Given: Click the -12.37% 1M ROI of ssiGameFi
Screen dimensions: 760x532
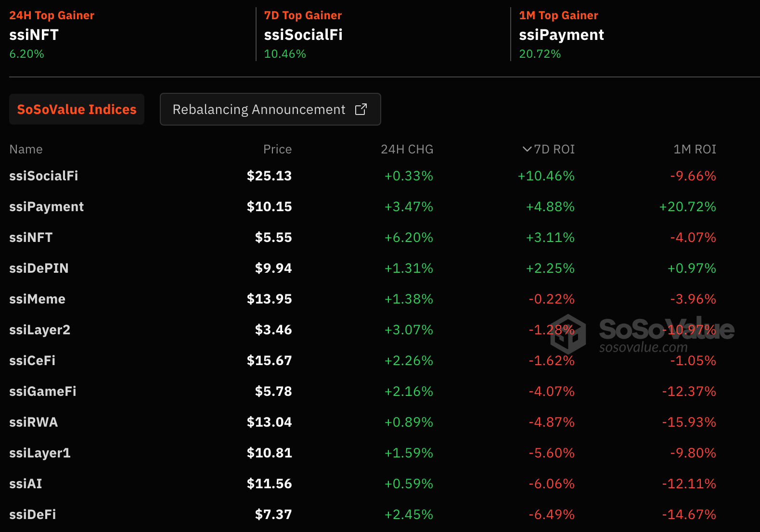Looking at the screenshot, I should coord(689,391).
